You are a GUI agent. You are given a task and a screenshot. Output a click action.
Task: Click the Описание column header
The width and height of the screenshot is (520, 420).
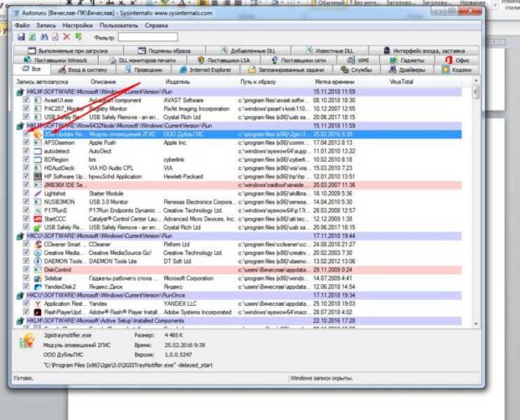[104, 82]
